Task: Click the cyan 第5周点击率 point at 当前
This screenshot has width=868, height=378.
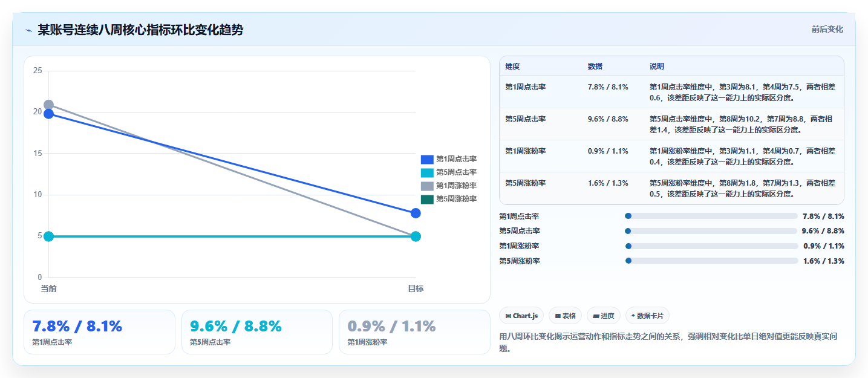Action: pos(49,236)
